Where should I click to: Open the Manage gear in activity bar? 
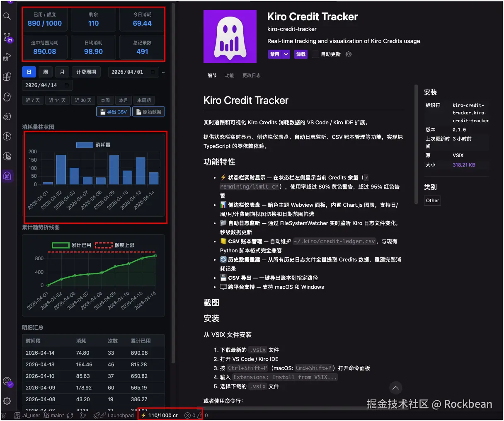click(x=7, y=401)
